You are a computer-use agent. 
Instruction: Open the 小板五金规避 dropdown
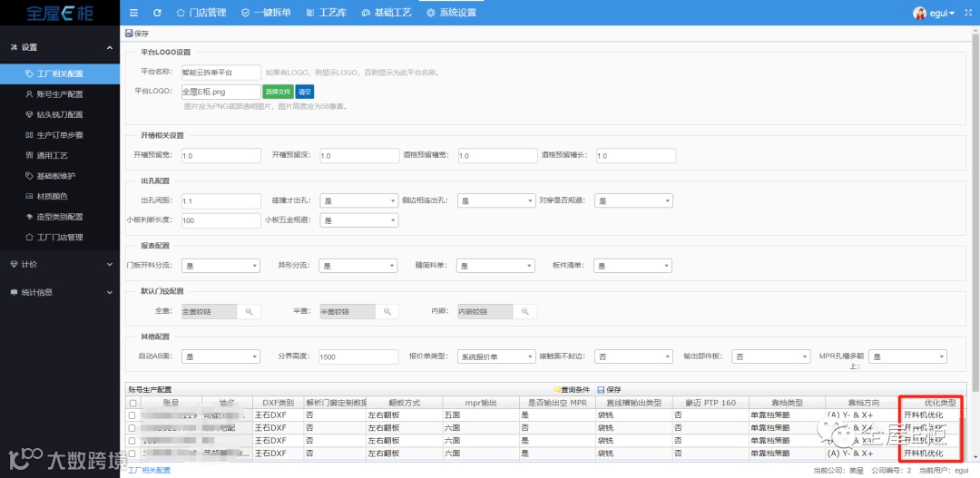[358, 220]
